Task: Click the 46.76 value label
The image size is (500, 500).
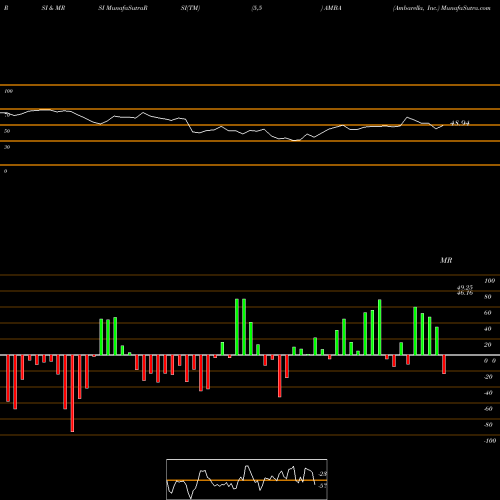Action: (465, 293)
